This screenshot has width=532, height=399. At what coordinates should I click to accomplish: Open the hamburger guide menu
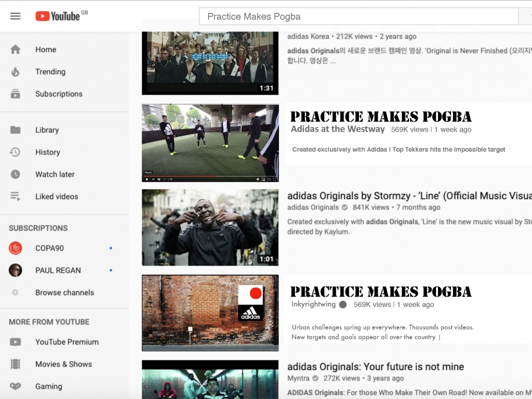click(15, 16)
